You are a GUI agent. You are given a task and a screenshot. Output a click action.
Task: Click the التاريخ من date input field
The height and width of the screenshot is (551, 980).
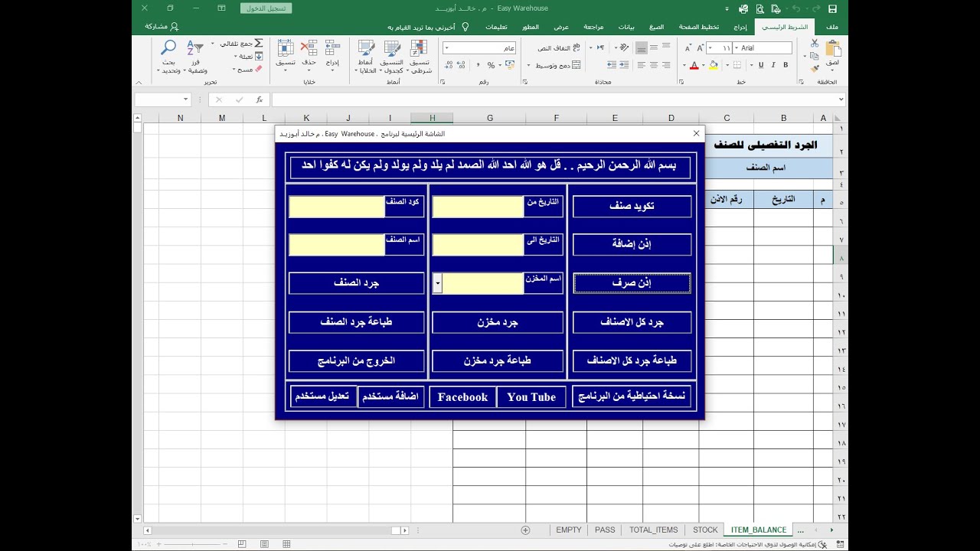[478, 207]
